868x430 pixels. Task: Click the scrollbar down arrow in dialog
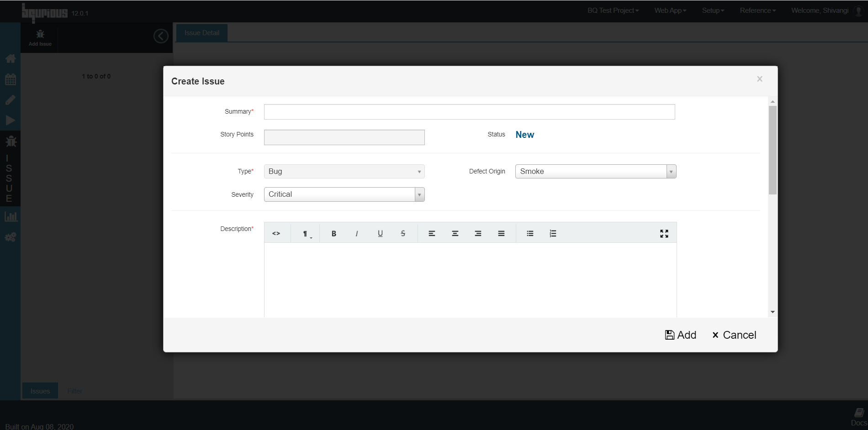pos(773,312)
